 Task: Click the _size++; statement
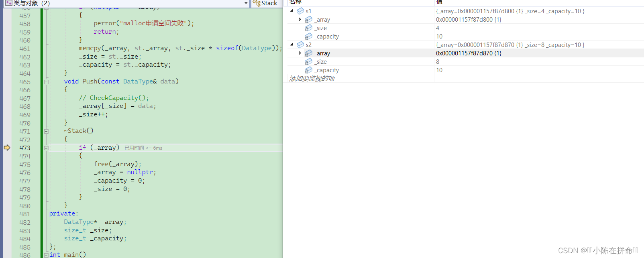coord(94,114)
